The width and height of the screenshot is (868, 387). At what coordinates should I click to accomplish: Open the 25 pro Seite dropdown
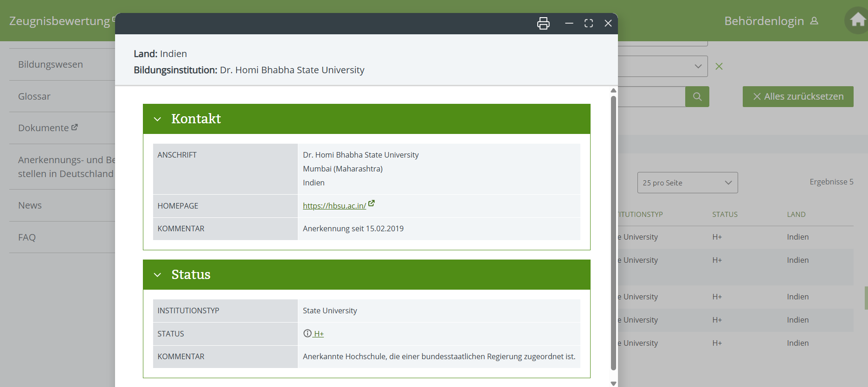pyautogui.click(x=688, y=183)
